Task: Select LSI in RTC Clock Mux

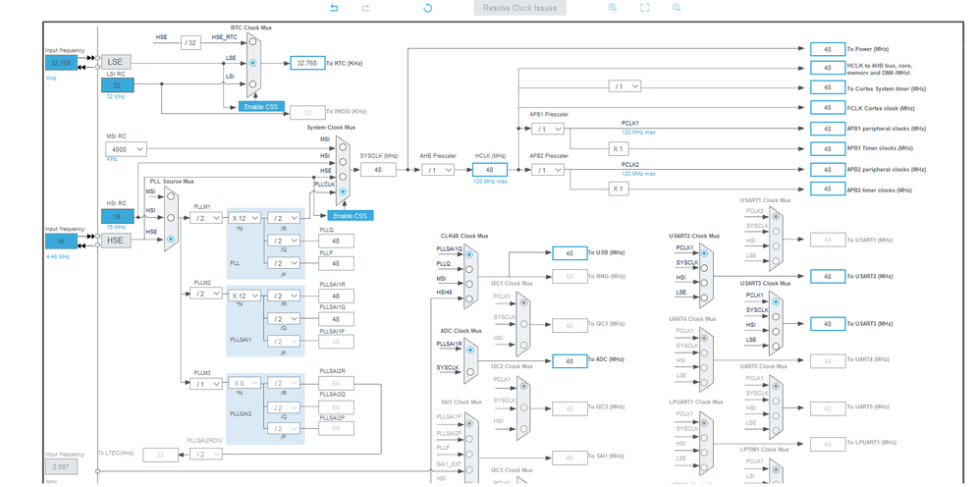Action: (252, 83)
